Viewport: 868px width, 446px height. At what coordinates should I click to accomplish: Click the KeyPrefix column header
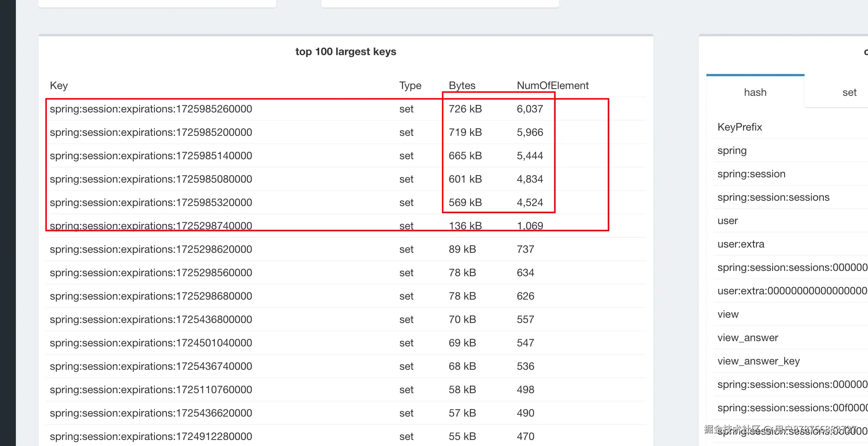pos(740,127)
